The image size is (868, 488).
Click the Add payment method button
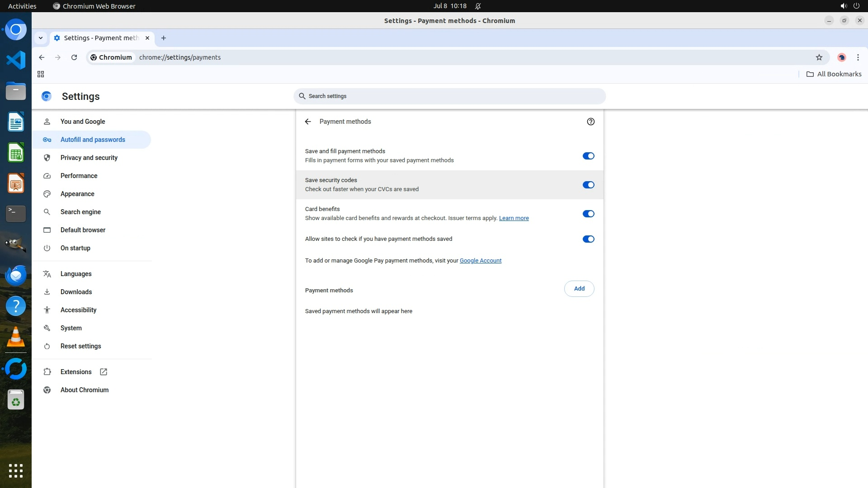[579, 289]
